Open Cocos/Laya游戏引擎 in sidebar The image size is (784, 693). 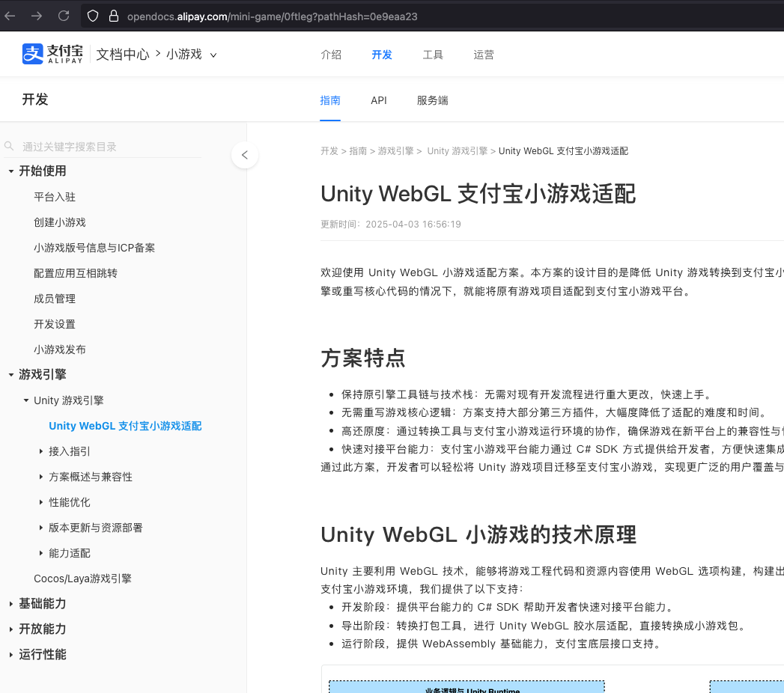pos(82,578)
